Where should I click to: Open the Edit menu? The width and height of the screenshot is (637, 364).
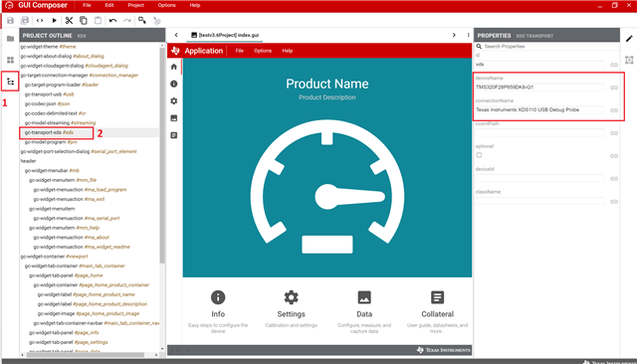pos(109,5)
